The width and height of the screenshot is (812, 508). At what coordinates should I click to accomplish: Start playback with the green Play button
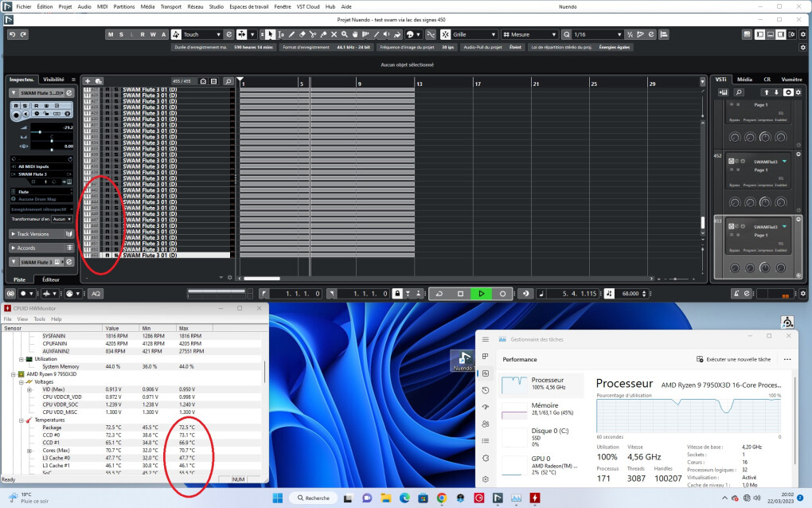(481, 294)
